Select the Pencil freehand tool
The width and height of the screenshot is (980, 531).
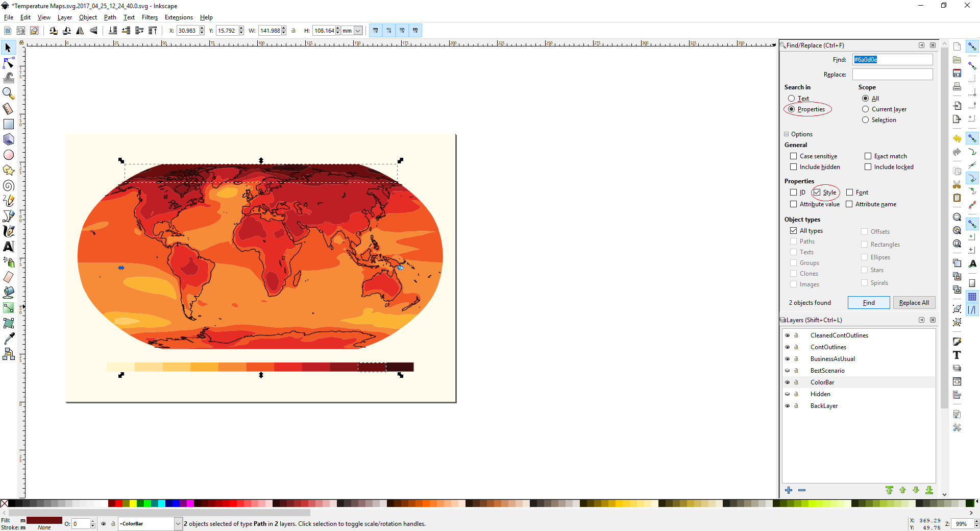tap(8, 201)
